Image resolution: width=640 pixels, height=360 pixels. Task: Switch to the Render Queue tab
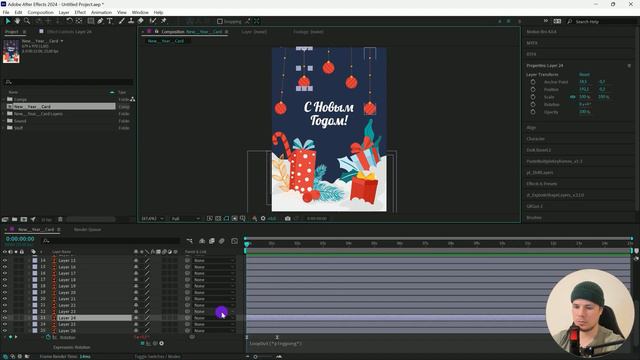(87, 229)
